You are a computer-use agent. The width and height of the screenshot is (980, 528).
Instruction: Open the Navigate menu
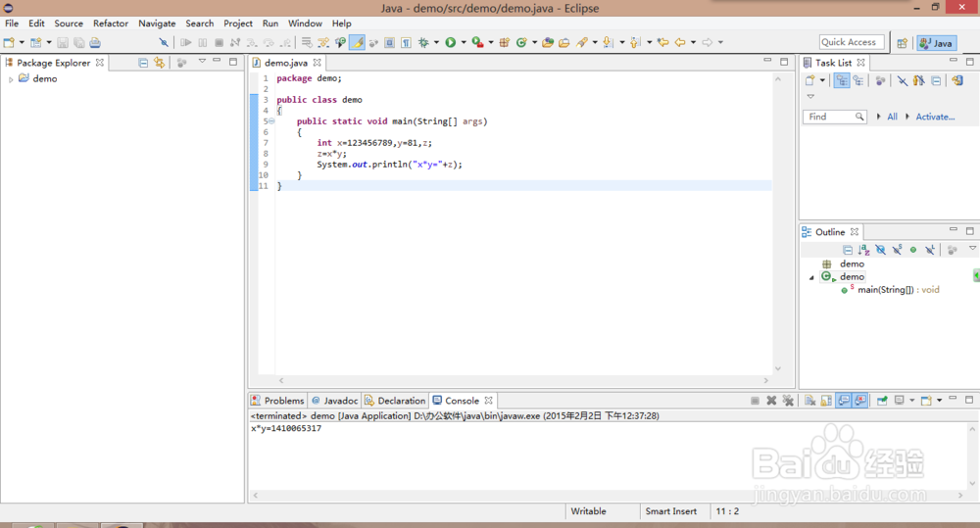[157, 24]
